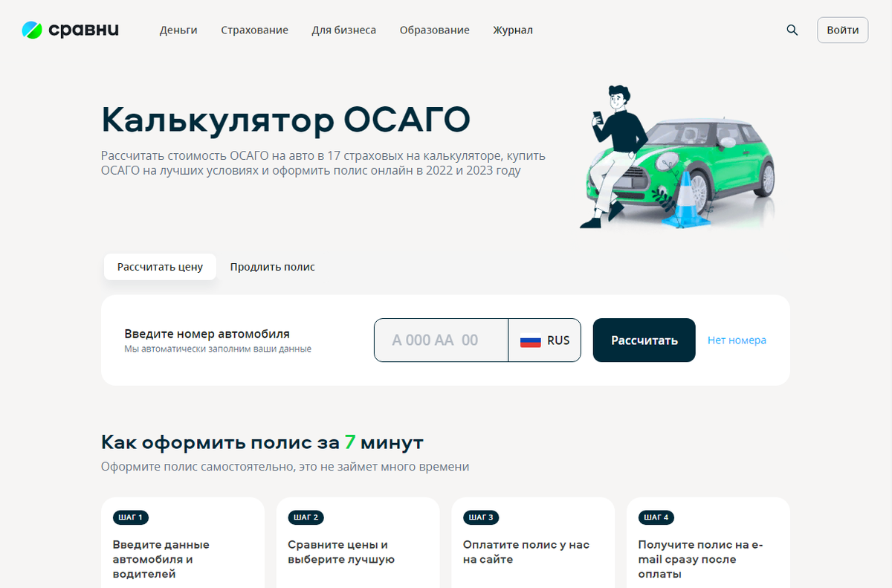892x588 pixels.
Task: Click the Russian flag icon
Action: [x=531, y=340]
